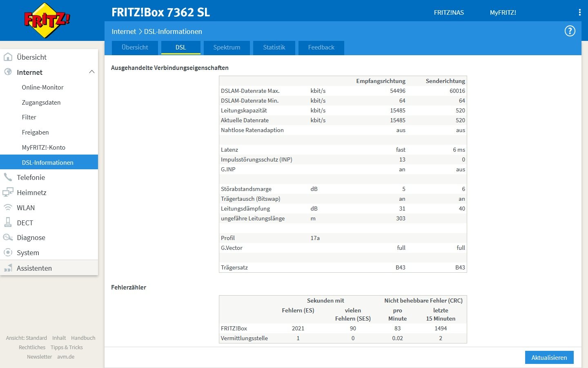Click Nahtlose Ratenadaption label

point(252,130)
